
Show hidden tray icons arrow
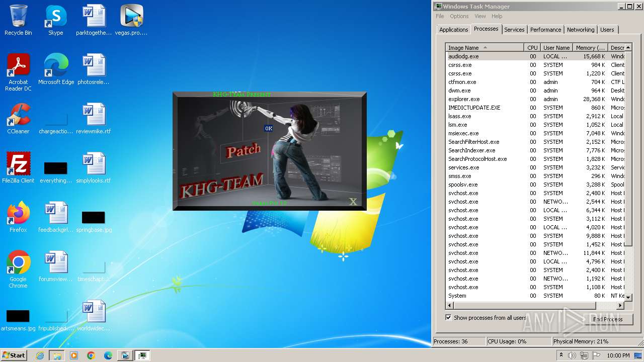click(561, 355)
